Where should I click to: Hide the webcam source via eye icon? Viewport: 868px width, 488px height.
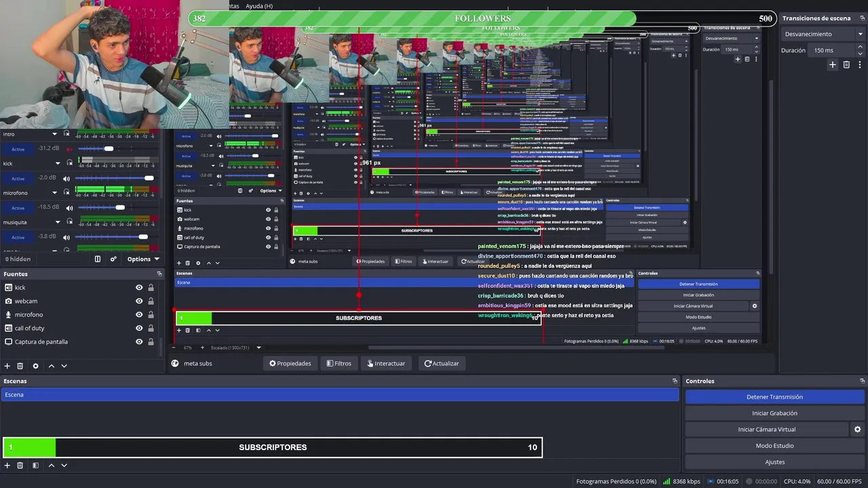(x=139, y=301)
